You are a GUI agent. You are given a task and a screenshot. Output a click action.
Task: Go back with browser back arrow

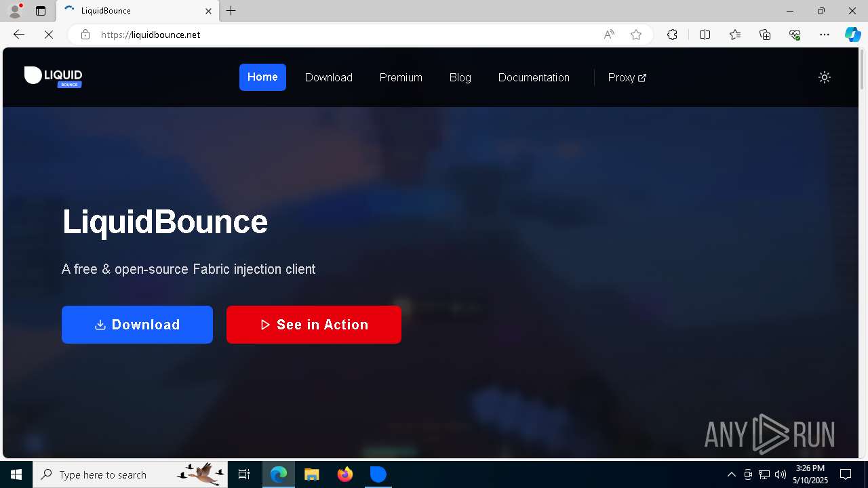tap(19, 35)
